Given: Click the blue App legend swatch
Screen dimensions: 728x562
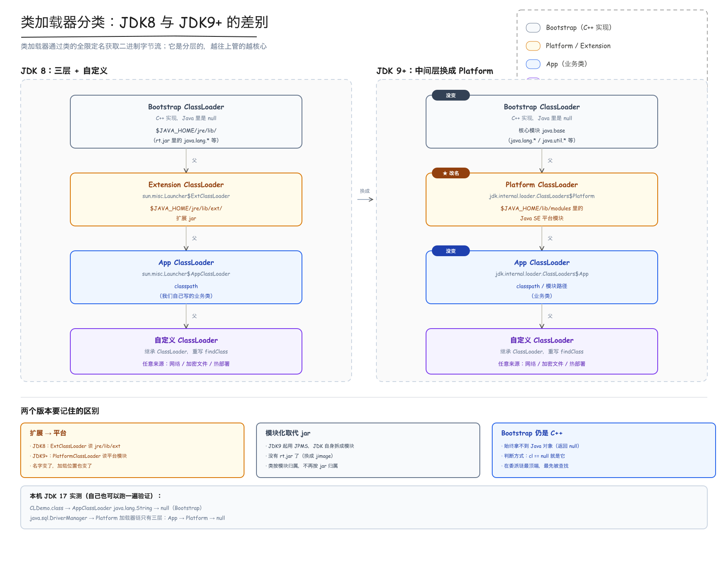Looking at the screenshot, I should click(533, 64).
